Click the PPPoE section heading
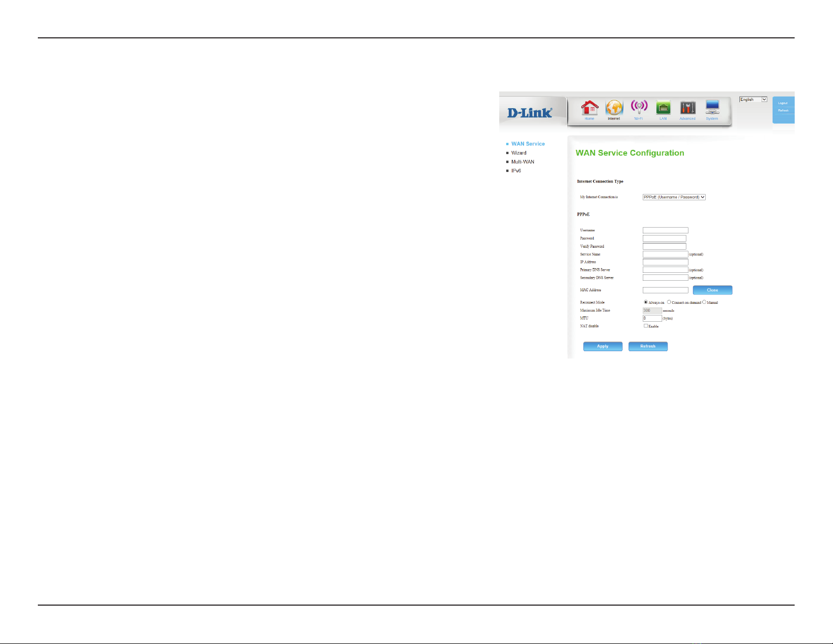 tap(583, 214)
